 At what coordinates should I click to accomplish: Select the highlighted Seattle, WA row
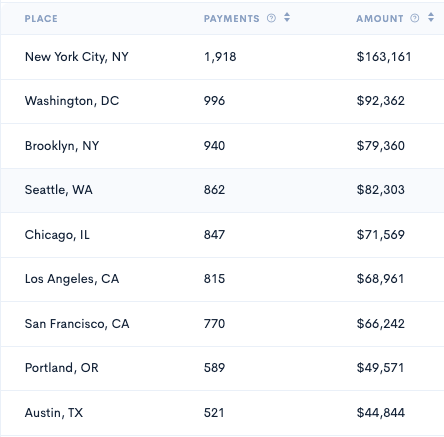coord(222,190)
